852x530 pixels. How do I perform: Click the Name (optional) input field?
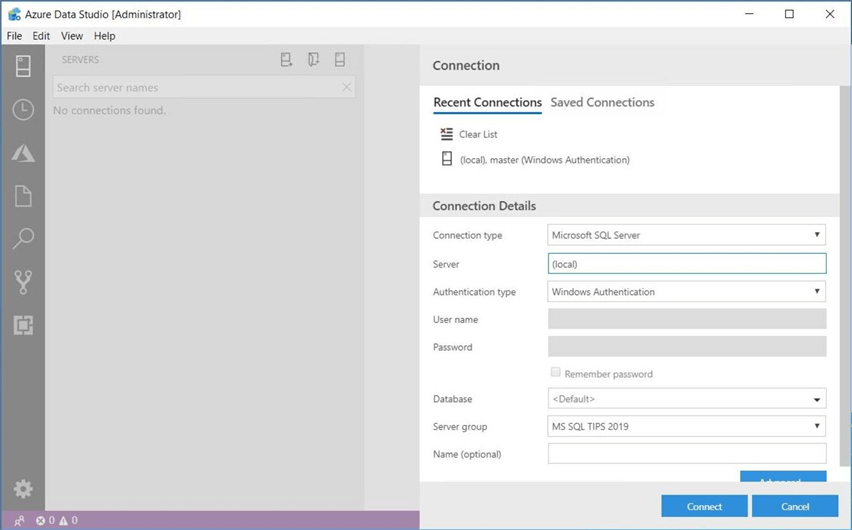point(687,454)
